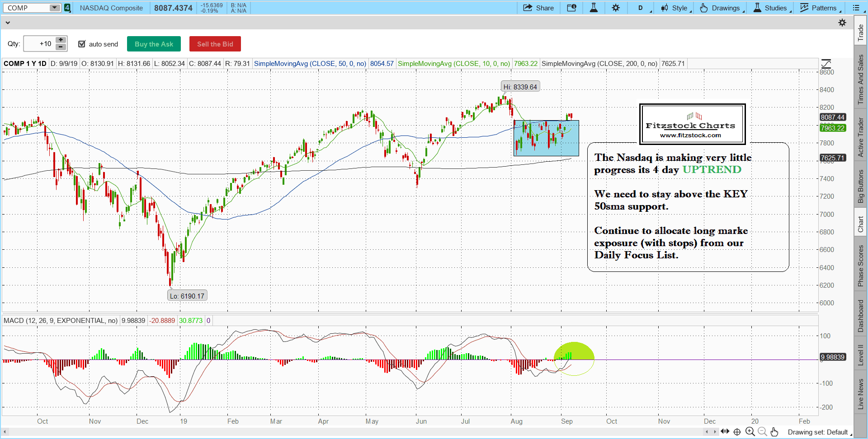The width and height of the screenshot is (868, 439).
Task: Switch to the Active Trader side tab
Action: click(860, 137)
